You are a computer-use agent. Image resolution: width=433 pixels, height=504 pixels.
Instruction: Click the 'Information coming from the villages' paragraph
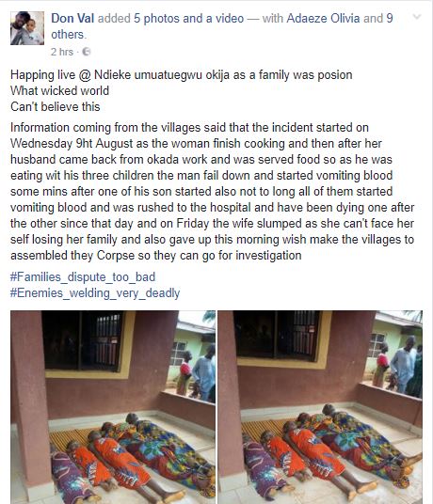(x=213, y=192)
